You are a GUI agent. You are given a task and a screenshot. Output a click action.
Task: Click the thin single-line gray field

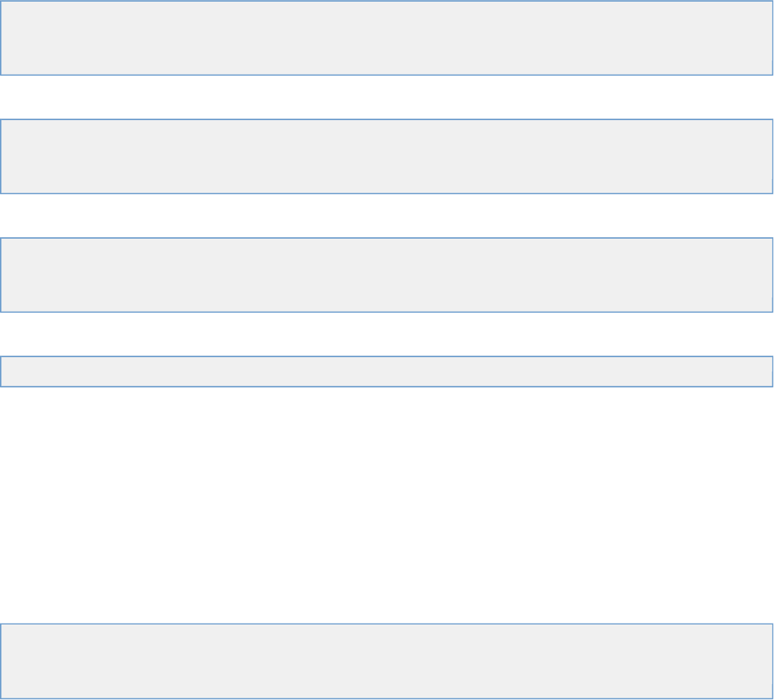point(387,371)
